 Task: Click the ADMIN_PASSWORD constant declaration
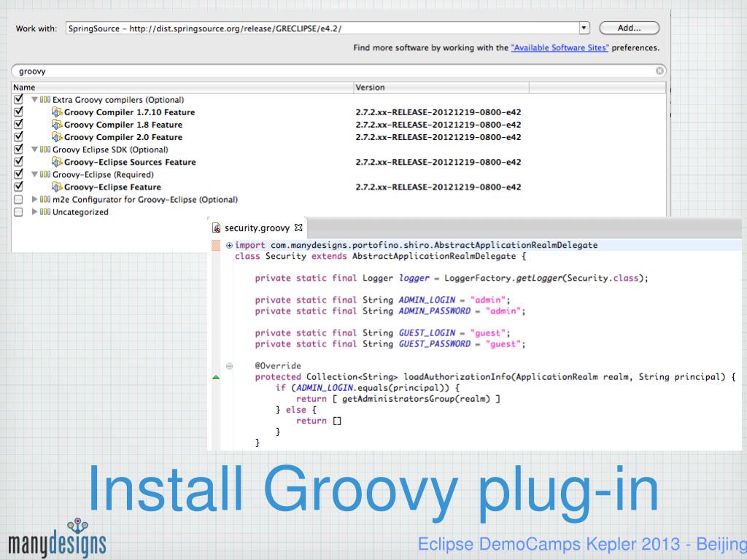coord(390,311)
